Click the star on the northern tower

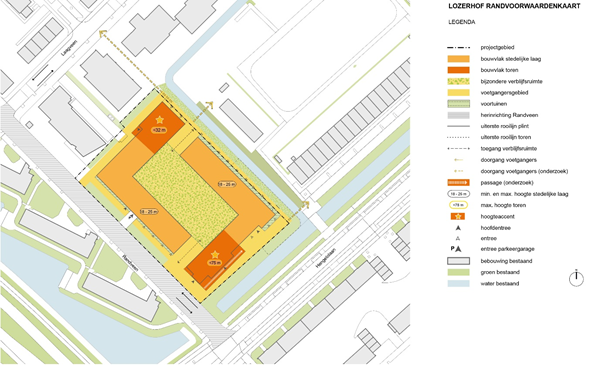coord(160,120)
